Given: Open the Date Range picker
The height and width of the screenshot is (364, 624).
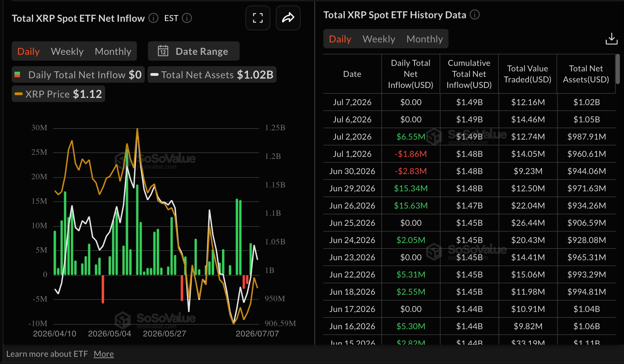Looking at the screenshot, I should coord(194,51).
